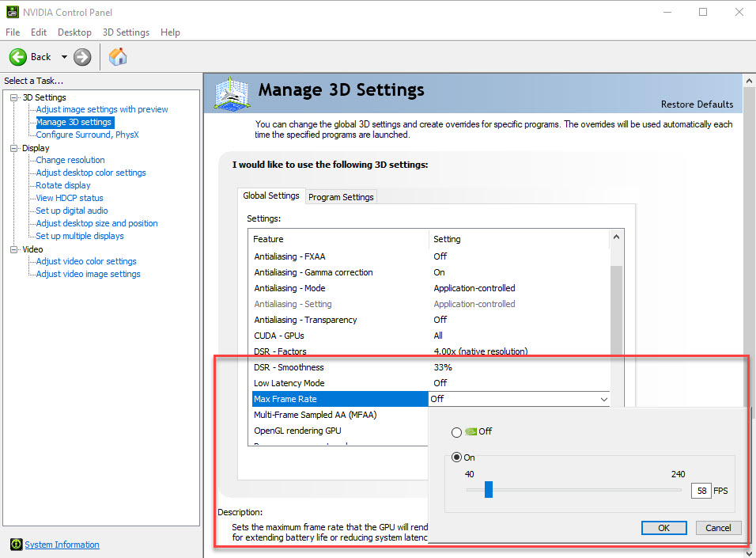The image size is (756, 558).
Task: Open the Desktop menu
Action: click(75, 32)
